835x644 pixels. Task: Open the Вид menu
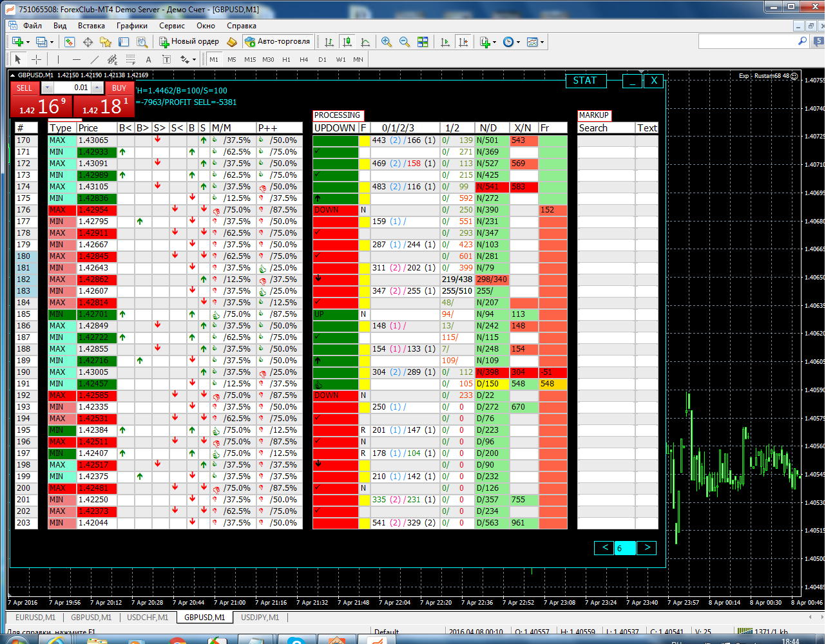[60, 26]
